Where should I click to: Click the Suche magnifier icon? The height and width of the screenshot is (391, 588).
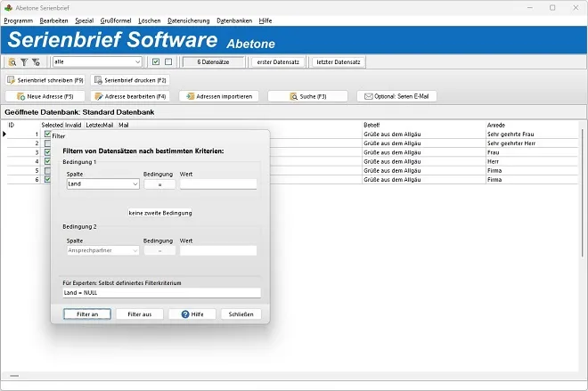294,96
